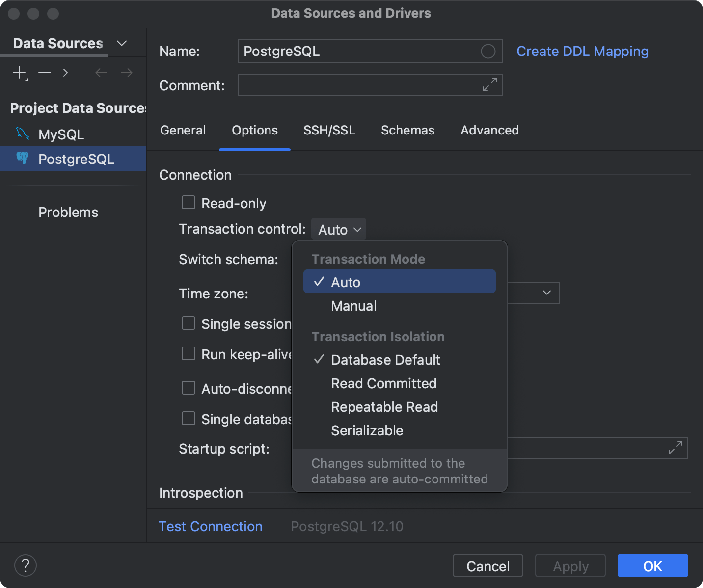The image size is (703, 588).
Task: Remove the selected data source
Action: [44, 72]
